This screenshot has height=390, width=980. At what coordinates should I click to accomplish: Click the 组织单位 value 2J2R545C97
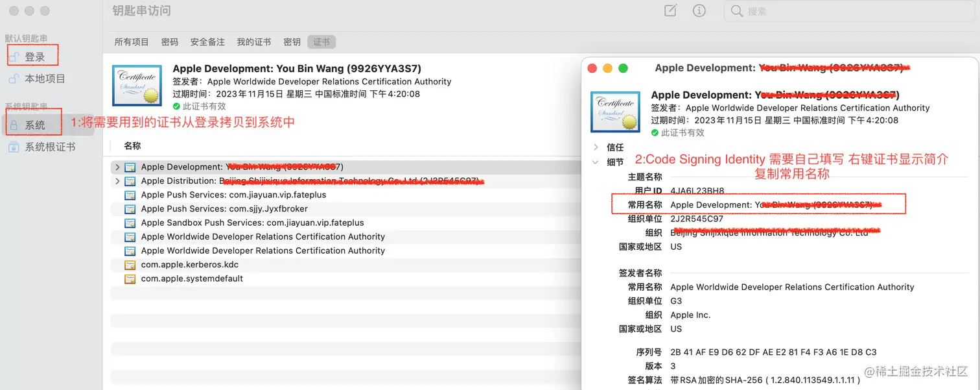point(697,219)
